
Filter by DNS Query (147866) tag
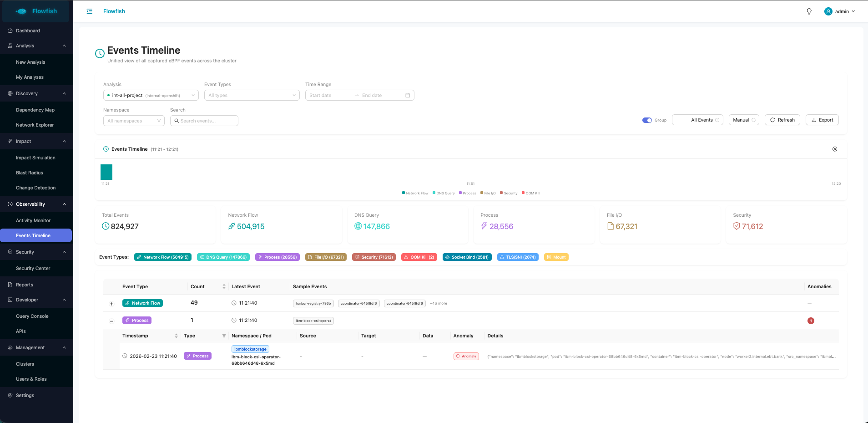[223, 257]
